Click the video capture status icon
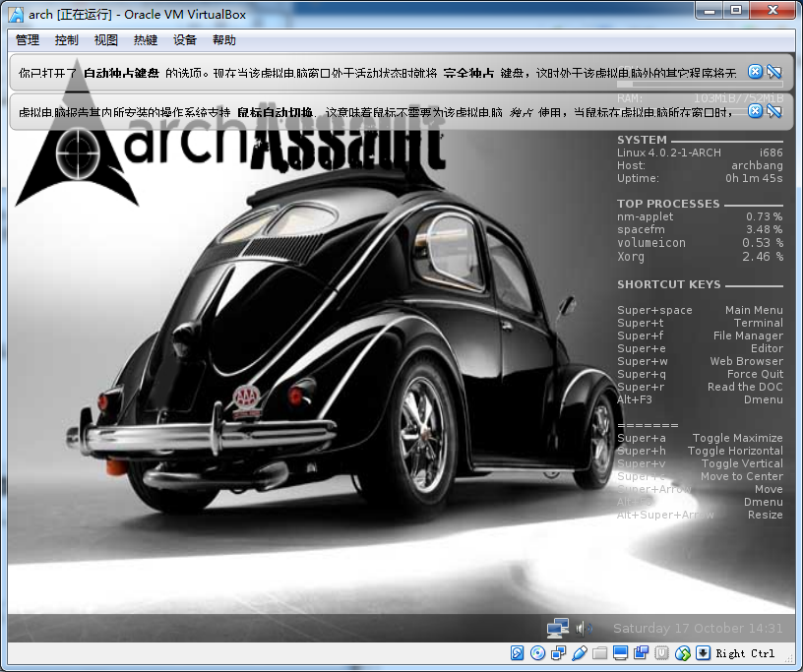803x672 pixels. (642, 653)
